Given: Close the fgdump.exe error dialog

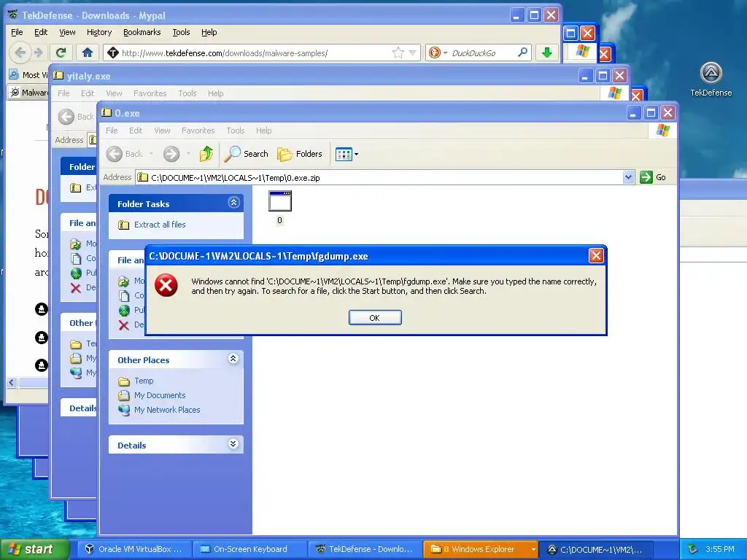Looking at the screenshot, I should coord(596,256).
